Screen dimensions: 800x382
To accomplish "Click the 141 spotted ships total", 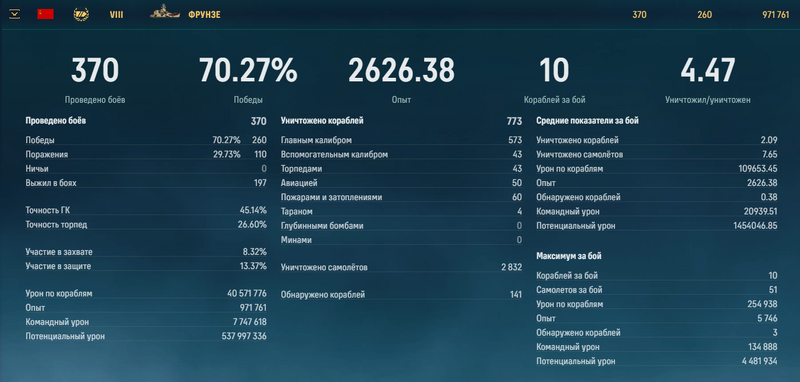I will pyautogui.click(x=516, y=295).
